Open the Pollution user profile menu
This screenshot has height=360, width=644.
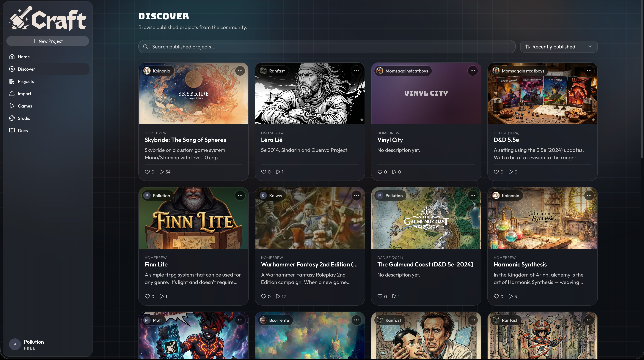[x=48, y=345]
